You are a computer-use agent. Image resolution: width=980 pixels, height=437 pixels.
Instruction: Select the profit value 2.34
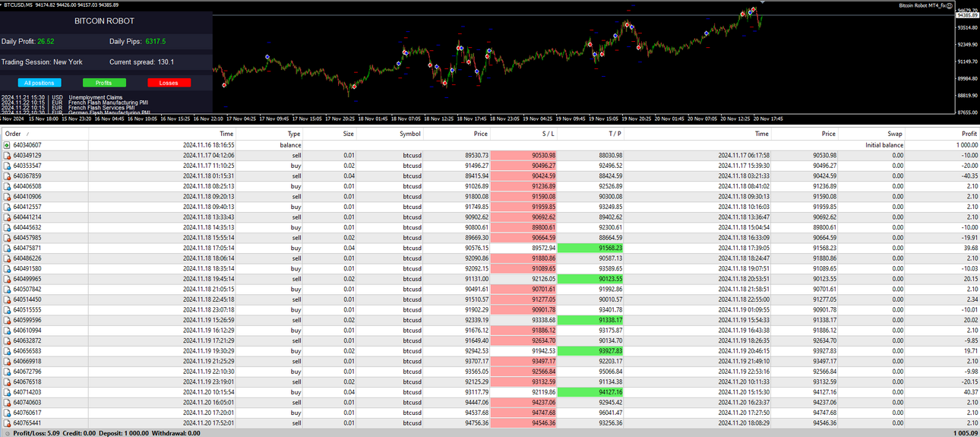(972, 299)
